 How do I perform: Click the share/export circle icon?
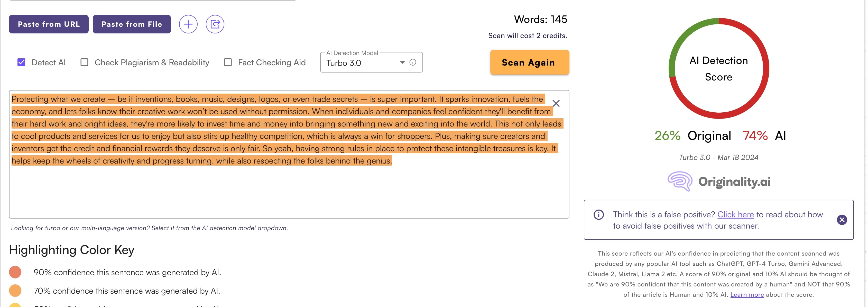coord(215,24)
